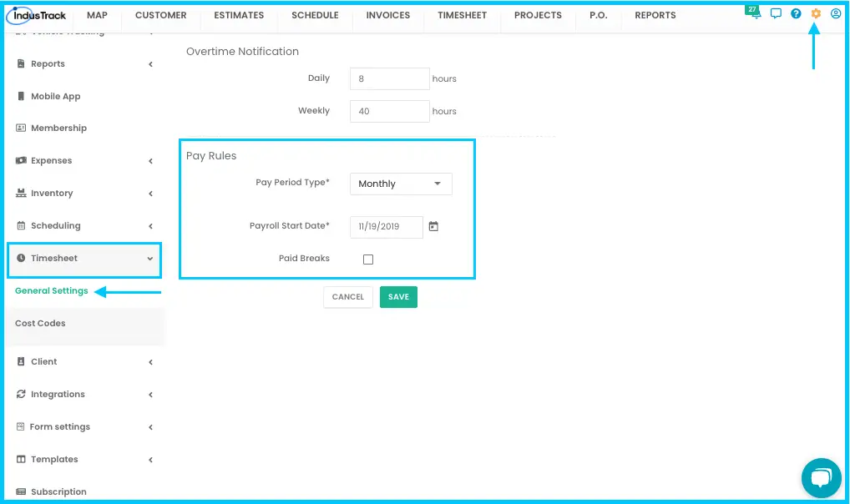Open the Pay Period Type dropdown
This screenshot has width=850, height=504.
click(401, 184)
